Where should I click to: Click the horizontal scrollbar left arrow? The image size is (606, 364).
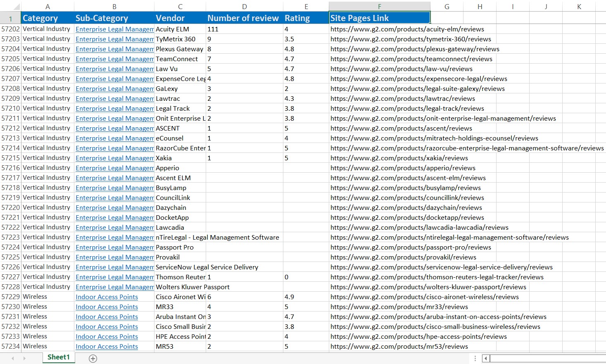point(486,358)
